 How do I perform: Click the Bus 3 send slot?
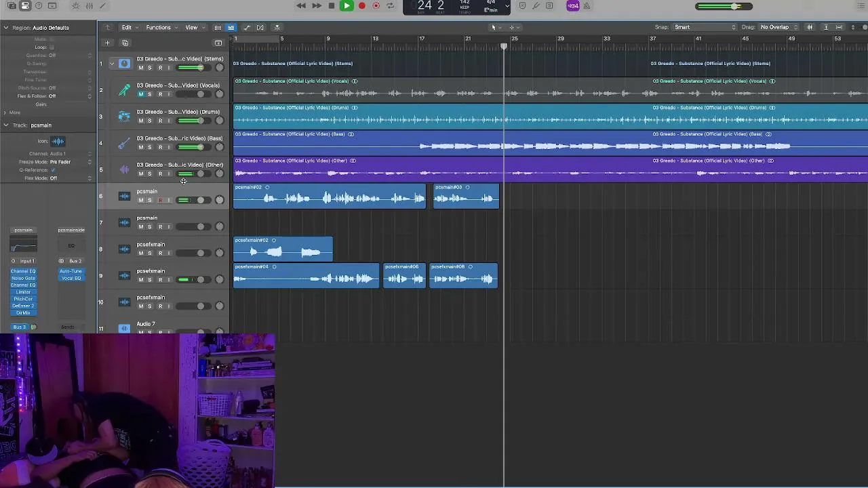(x=20, y=327)
